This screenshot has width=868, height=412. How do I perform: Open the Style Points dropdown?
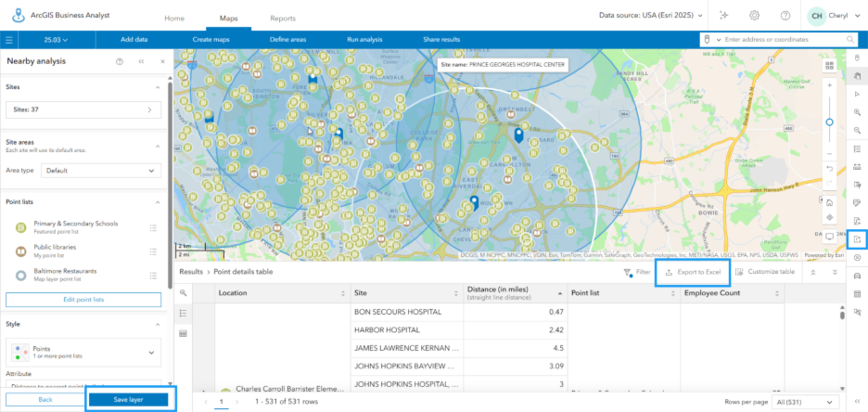[x=83, y=353]
